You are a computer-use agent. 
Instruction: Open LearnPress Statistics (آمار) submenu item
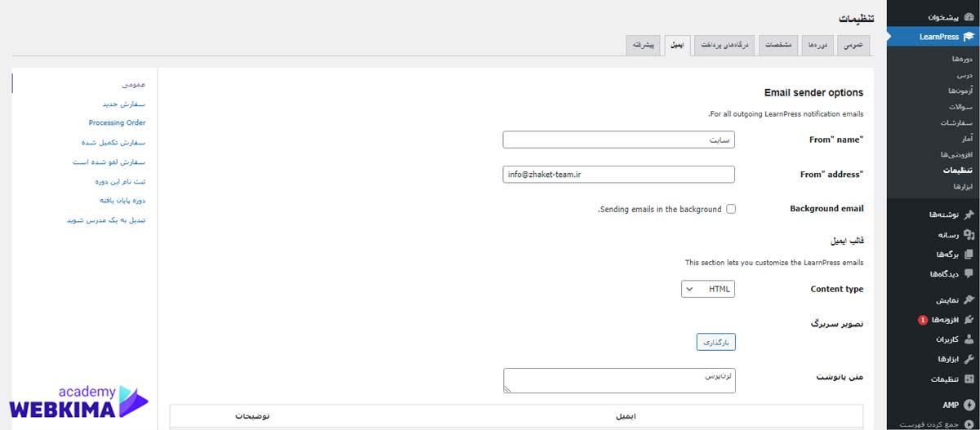(967, 139)
